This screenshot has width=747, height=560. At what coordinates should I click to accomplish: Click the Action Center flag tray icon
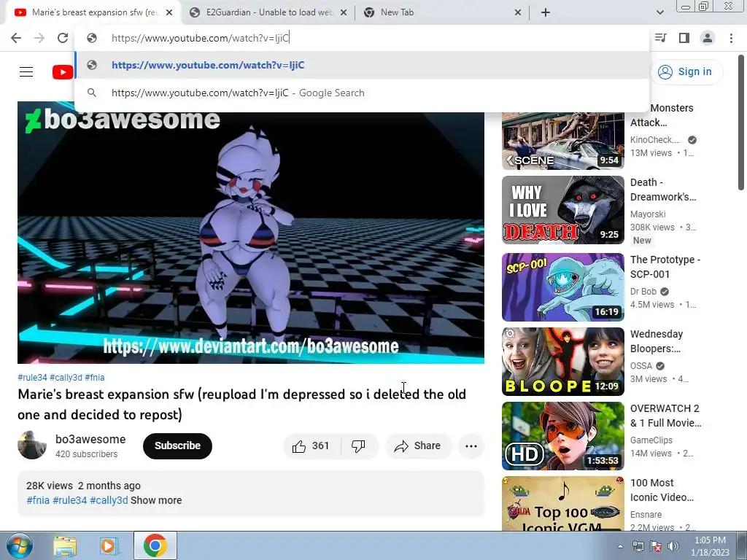[x=656, y=546]
